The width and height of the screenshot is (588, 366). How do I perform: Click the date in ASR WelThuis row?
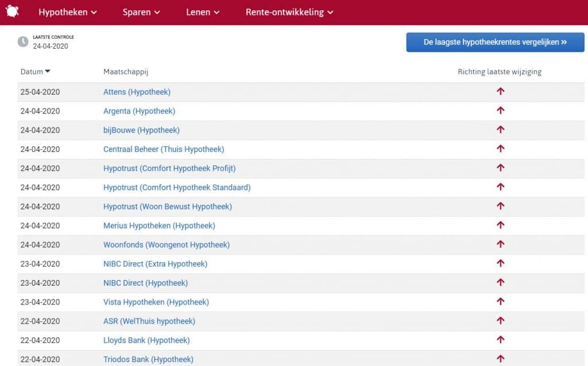pos(40,321)
